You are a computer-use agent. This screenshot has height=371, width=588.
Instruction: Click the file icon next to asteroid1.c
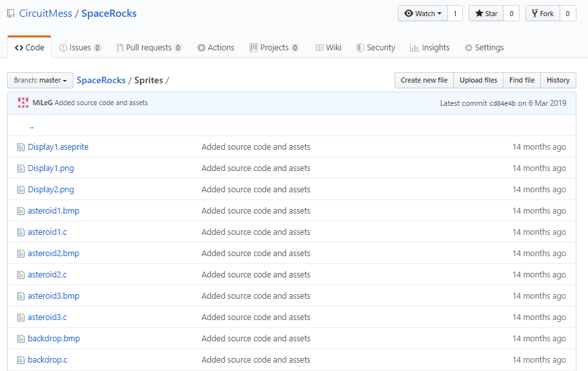[x=21, y=232]
